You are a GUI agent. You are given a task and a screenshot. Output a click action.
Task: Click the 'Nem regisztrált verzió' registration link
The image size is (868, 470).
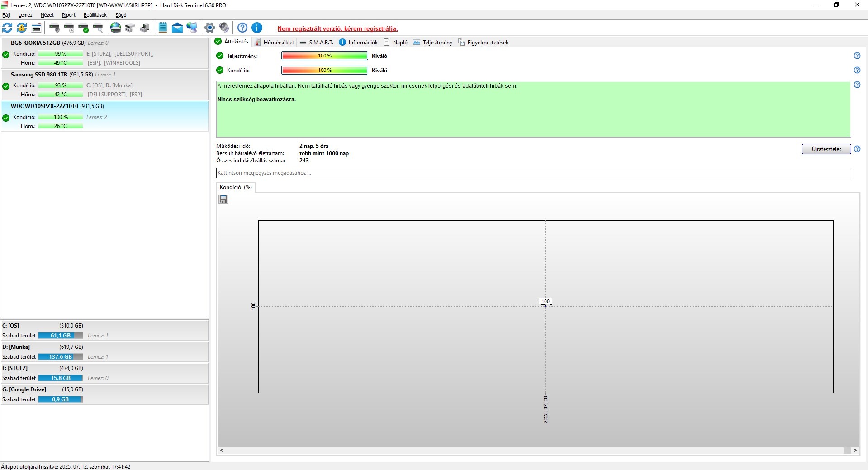click(338, 28)
